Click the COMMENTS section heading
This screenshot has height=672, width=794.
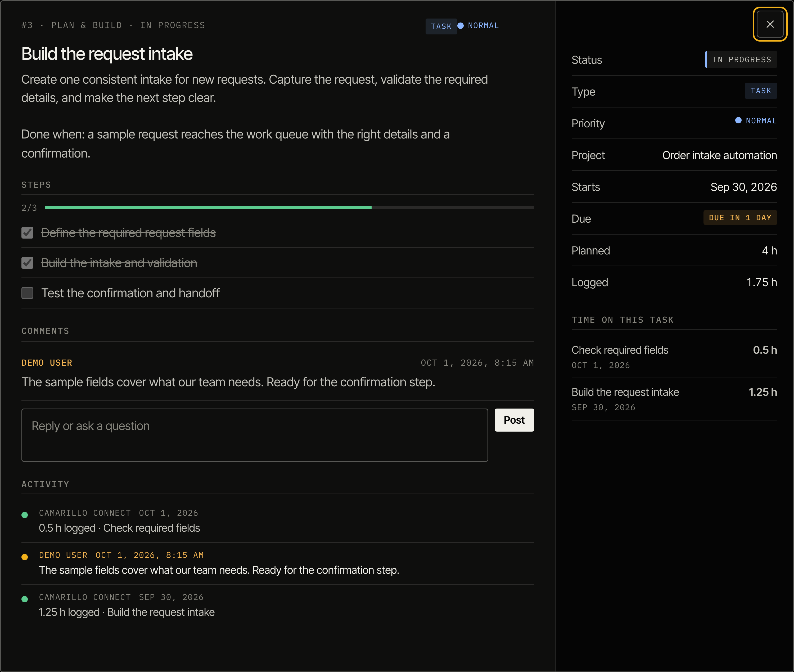coord(45,331)
